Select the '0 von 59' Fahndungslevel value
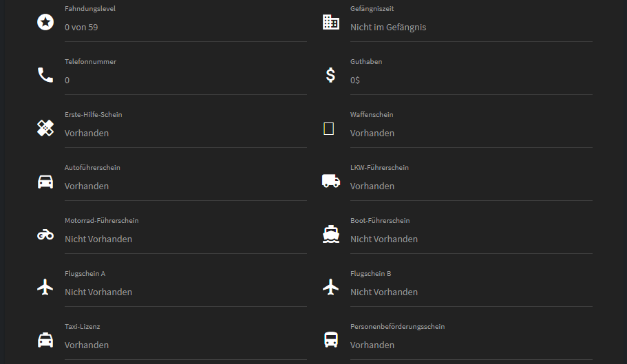627x364 pixels. click(x=81, y=28)
